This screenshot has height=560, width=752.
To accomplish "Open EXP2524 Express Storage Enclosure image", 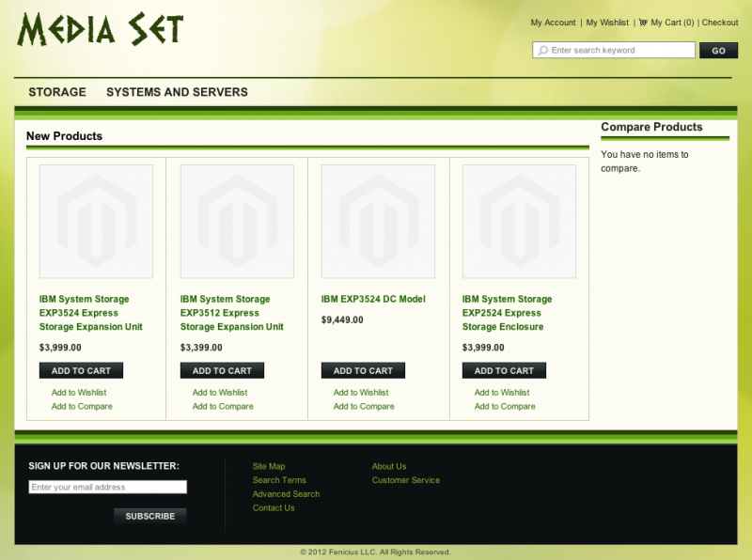I will point(520,222).
